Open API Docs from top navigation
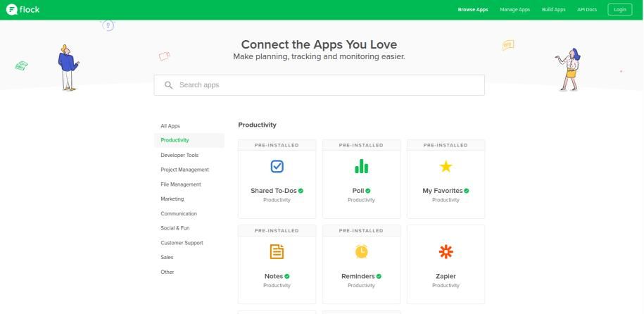 [x=587, y=10]
